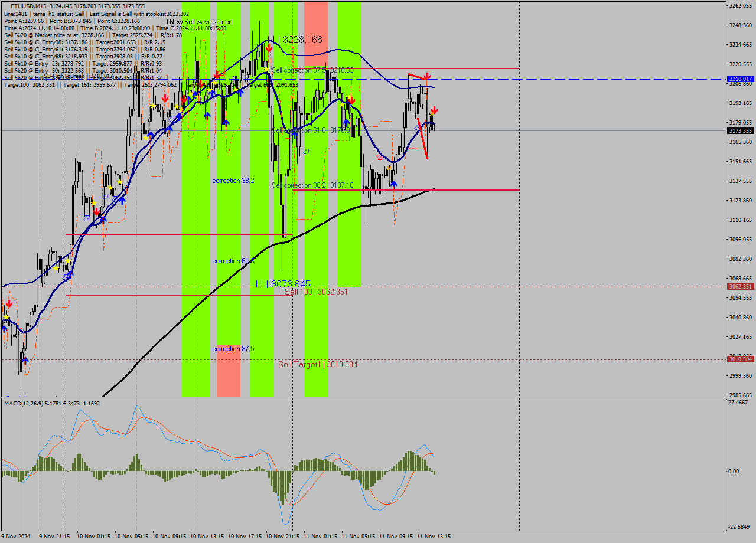This screenshot has height=543, width=756.
Task: Click the '10 Nov 09:15' time axis label
Action: [169, 537]
